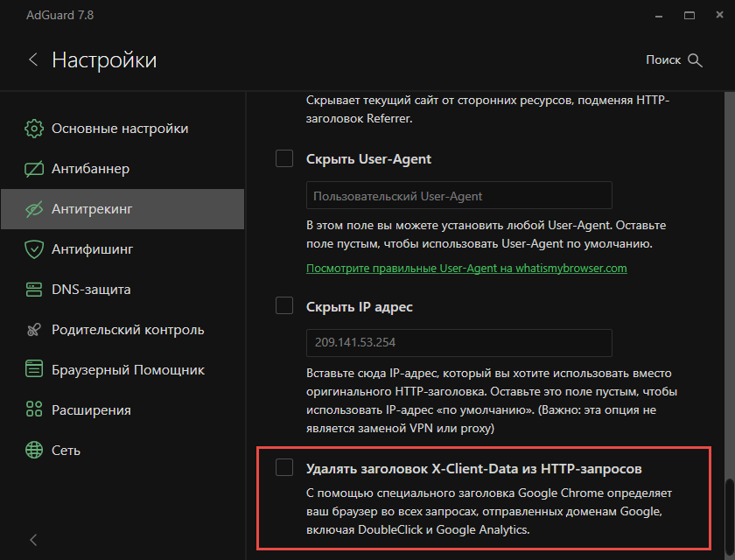Open the Браузерный Помощник section
This screenshot has height=560, width=735.
coord(33,369)
